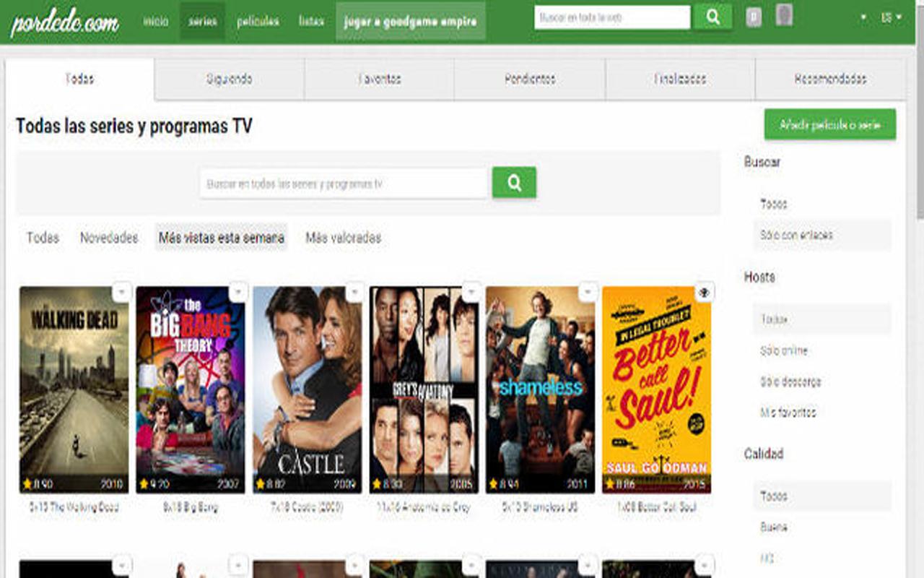924x578 pixels.
Task: Click the pordede.com logo
Action: point(65,24)
